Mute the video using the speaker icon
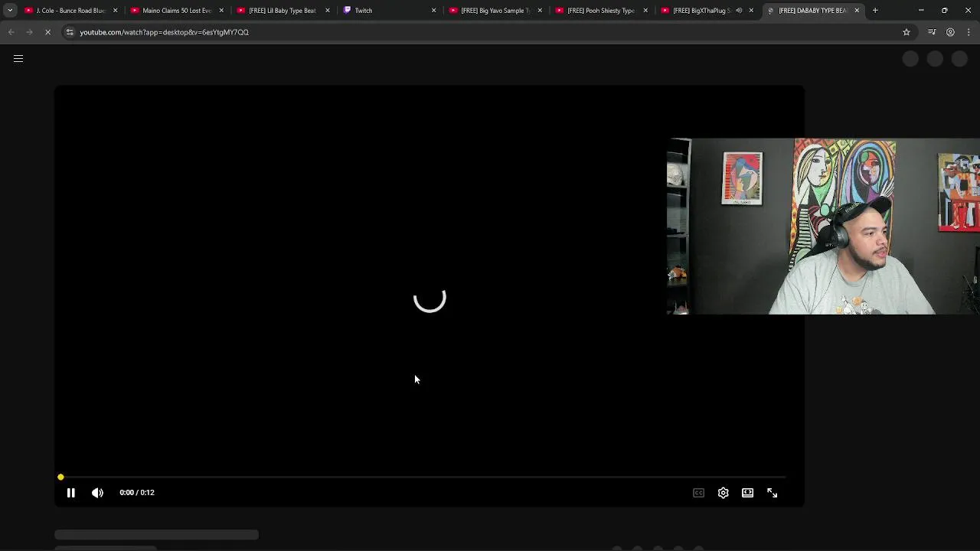Screen dimensions: 980x551 click(x=97, y=493)
